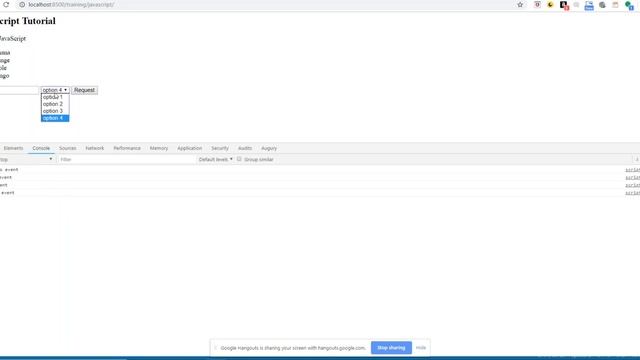This screenshot has height=360, width=640.
Task: Toggle the Group similar checkbox
Action: [x=239, y=159]
